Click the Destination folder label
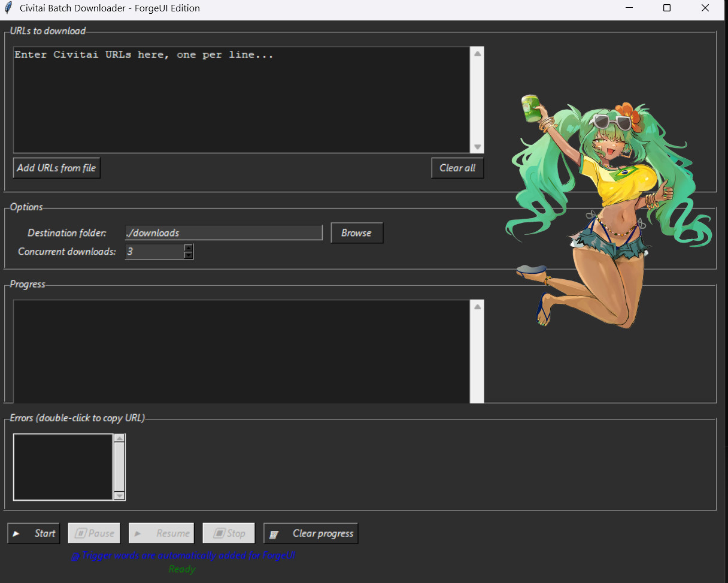Screen dimensions: 728x583 click(x=67, y=233)
